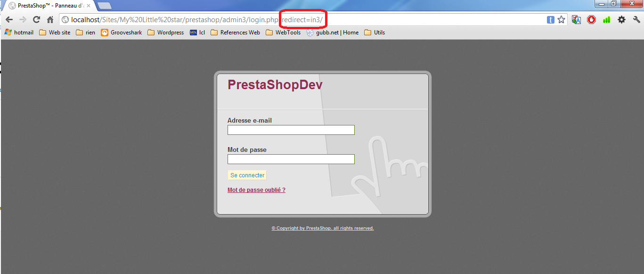The width and height of the screenshot is (644, 274).
Task: Open the translate extension icon
Action: click(577, 20)
